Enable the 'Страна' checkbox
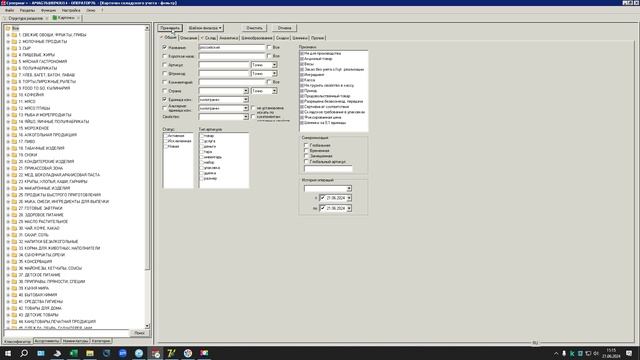 (164, 91)
